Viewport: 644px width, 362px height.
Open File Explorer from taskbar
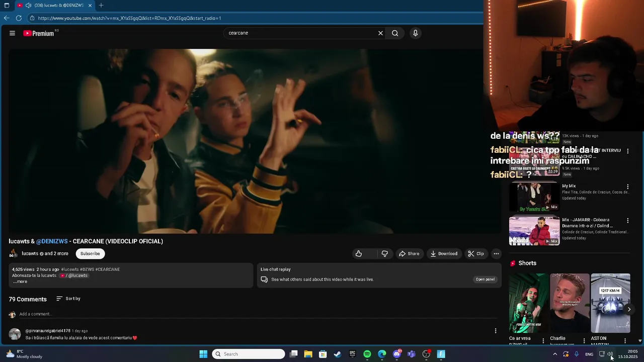308,354
